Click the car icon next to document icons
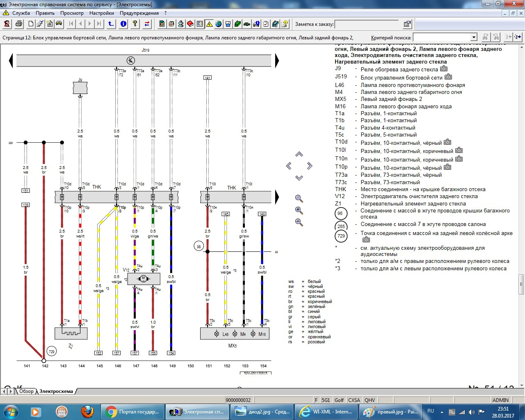525x420 pixels. pos(59,24)
